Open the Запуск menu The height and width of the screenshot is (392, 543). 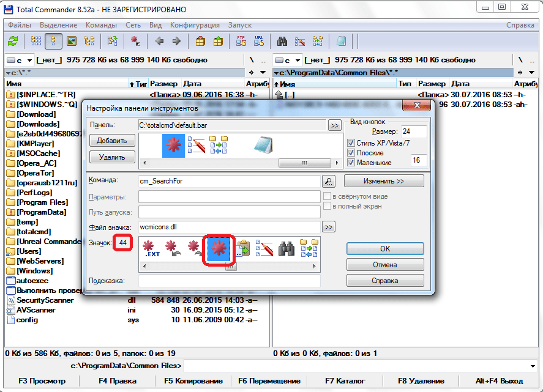click(239, 25)
